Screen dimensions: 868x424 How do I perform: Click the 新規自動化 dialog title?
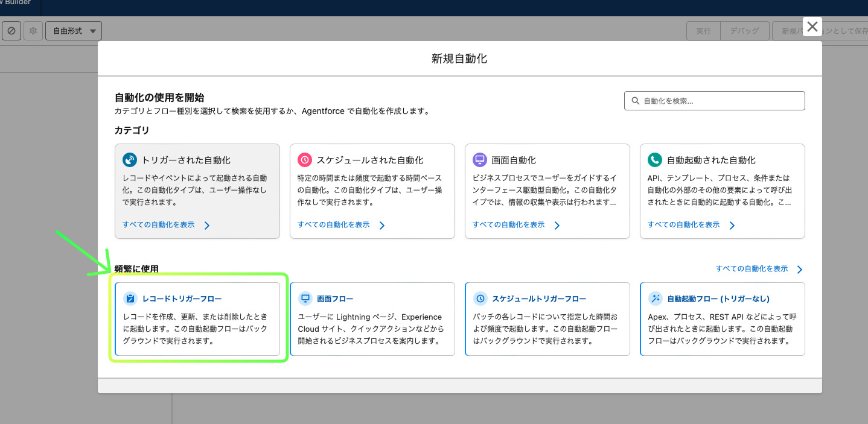tap(459, 59)
